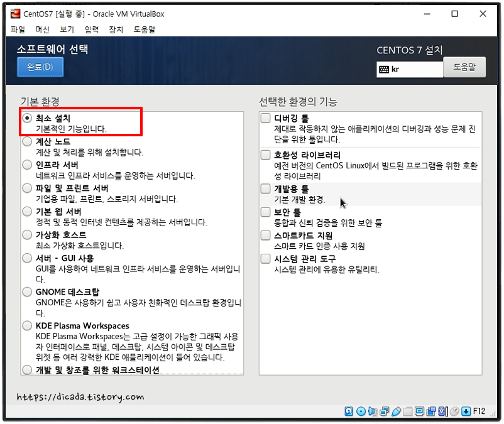Viewport: 504px width, 424px height.
Task: Select 개발 및 창조를 위한 워크스테이션 option
Action: tap(27, 370)
